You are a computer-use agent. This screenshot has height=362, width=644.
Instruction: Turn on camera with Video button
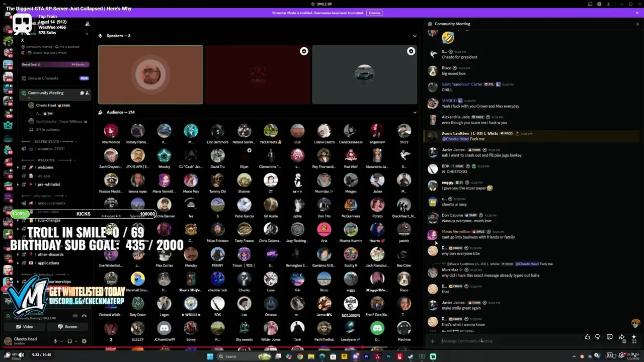25,327
